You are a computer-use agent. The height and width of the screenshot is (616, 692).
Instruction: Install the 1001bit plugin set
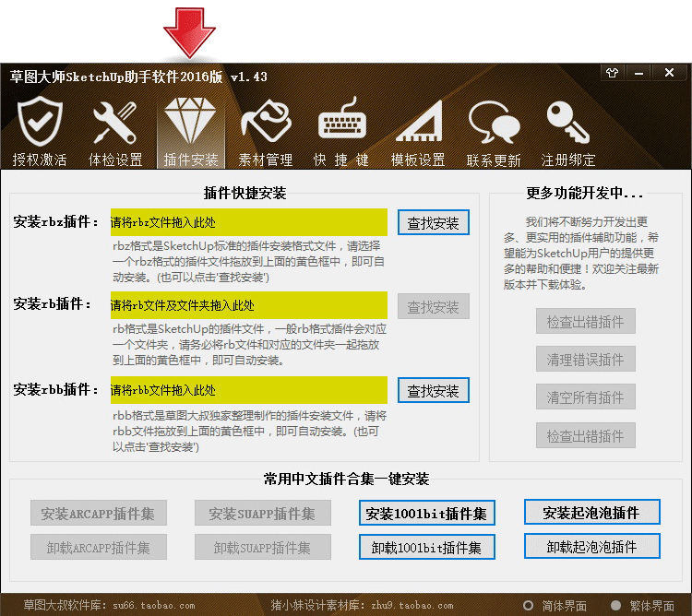coord(427,514)
